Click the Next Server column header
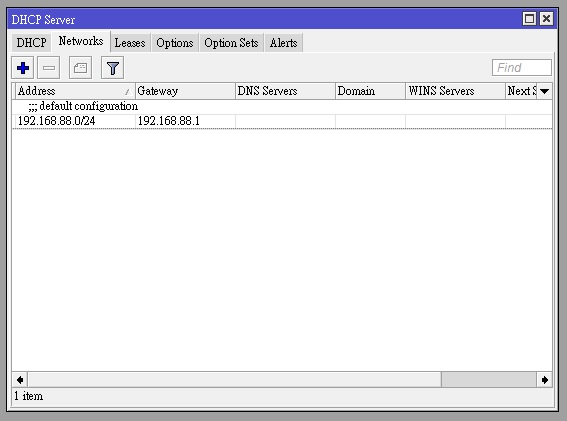 [521, 91]
